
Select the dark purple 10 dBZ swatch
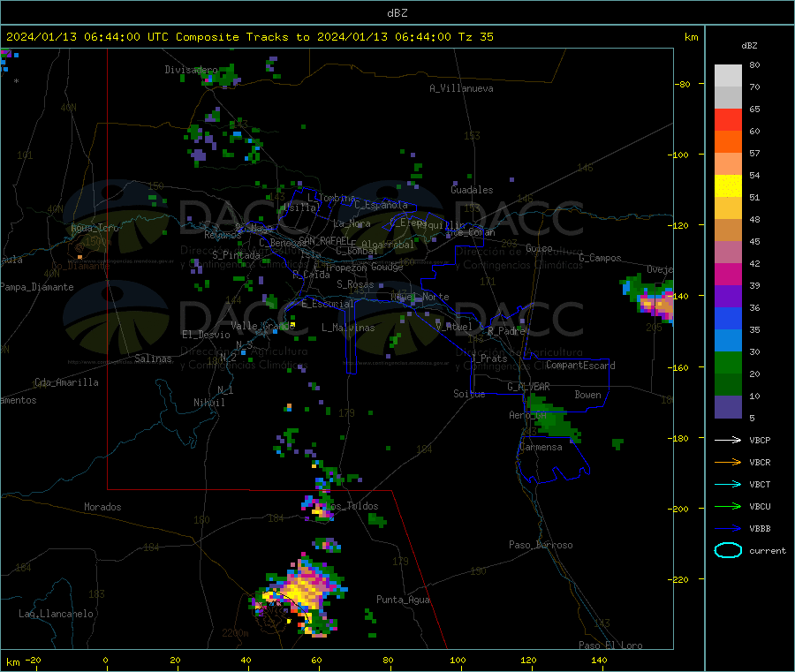(728, 407)
